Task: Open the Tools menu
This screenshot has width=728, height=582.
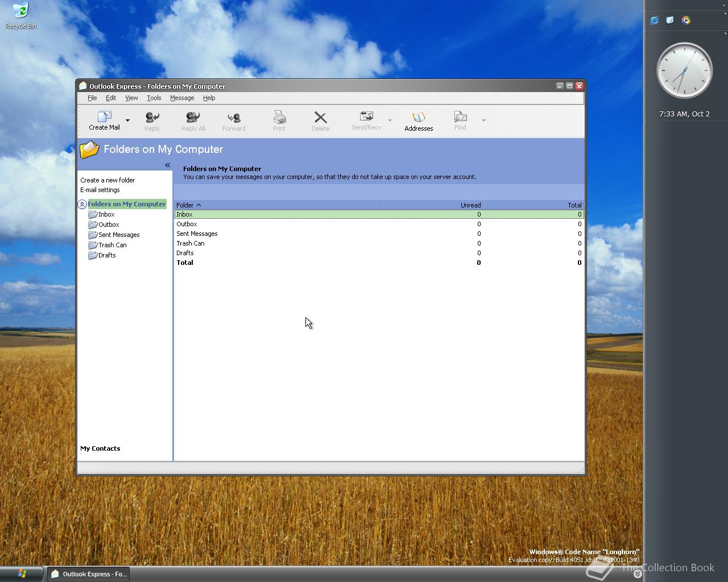Action: point(154,98)
